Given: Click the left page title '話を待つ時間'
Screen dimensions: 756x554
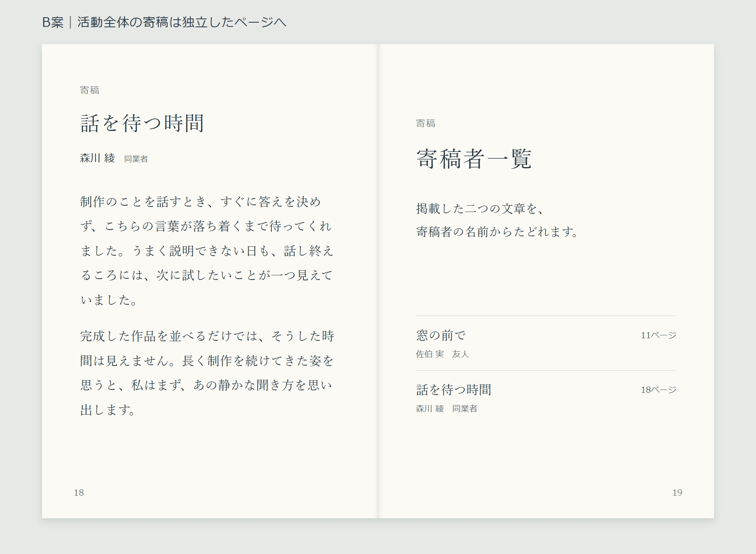Looking at the screenshot, I should pos(142,123).
